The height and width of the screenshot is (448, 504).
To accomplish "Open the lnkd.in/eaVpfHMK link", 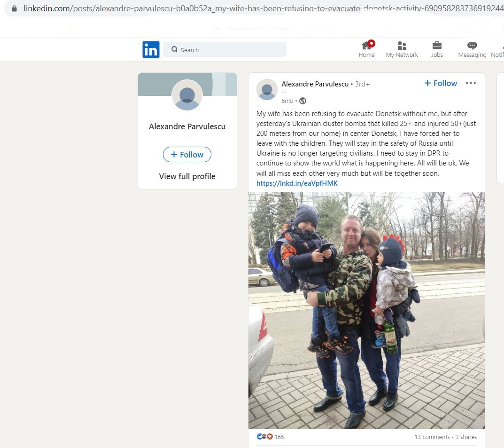I will [297, 183].
